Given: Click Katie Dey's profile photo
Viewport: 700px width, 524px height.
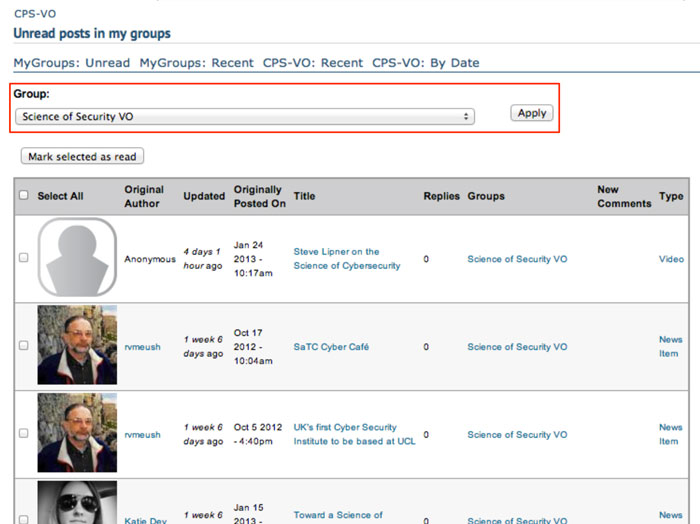Looking at the screenshot, I should coord(77,503).
